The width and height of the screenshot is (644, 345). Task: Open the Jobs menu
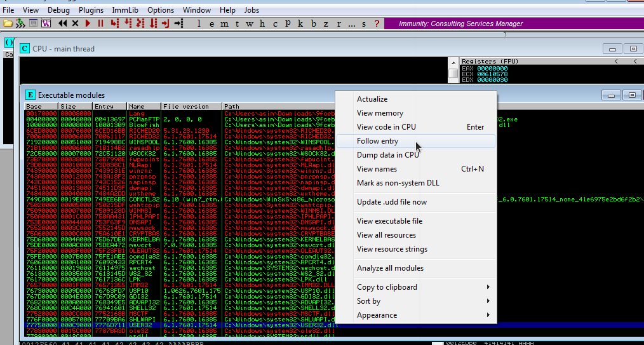click(252, 10)
